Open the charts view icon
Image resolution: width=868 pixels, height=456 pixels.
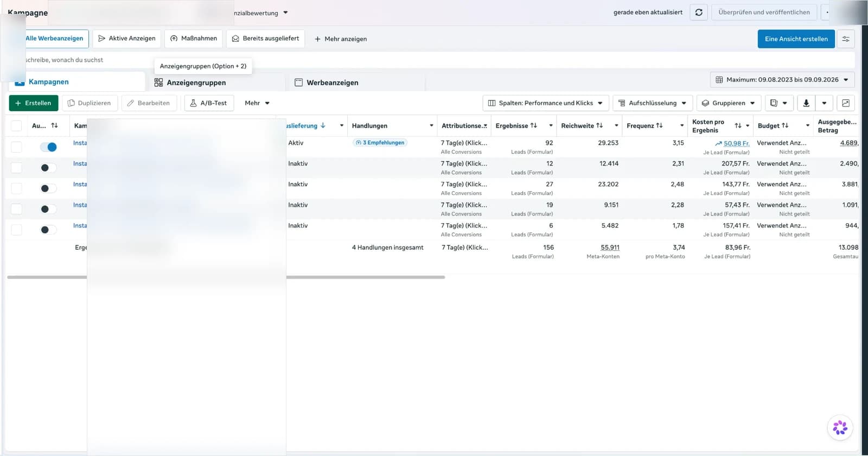[x=846, y=103]
